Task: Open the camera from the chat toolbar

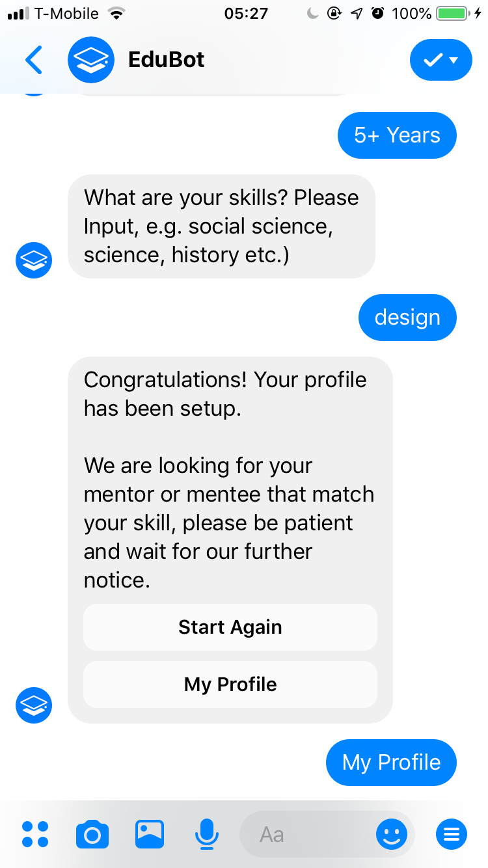Action: (92, 834)
